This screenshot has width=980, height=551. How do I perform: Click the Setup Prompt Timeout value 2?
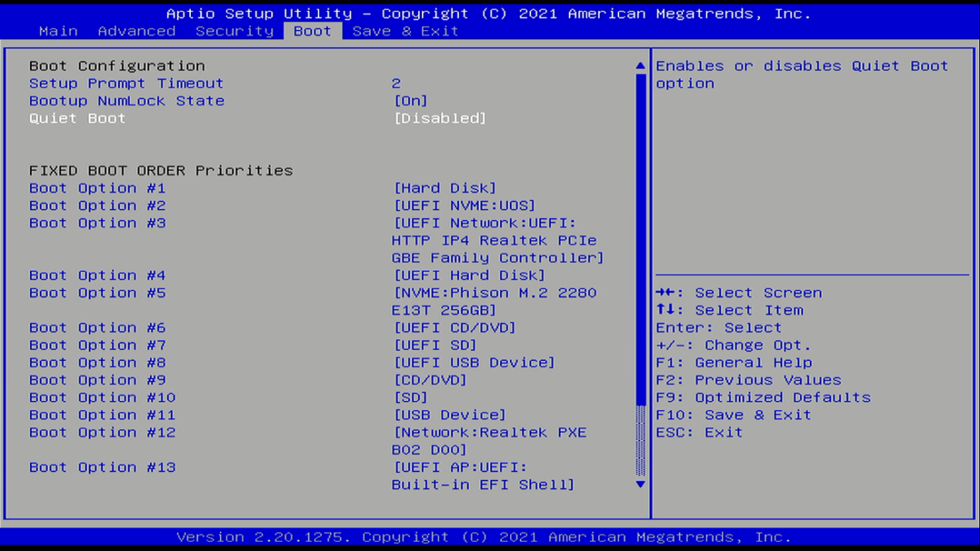pyautogui.click(x=396, y=83)
